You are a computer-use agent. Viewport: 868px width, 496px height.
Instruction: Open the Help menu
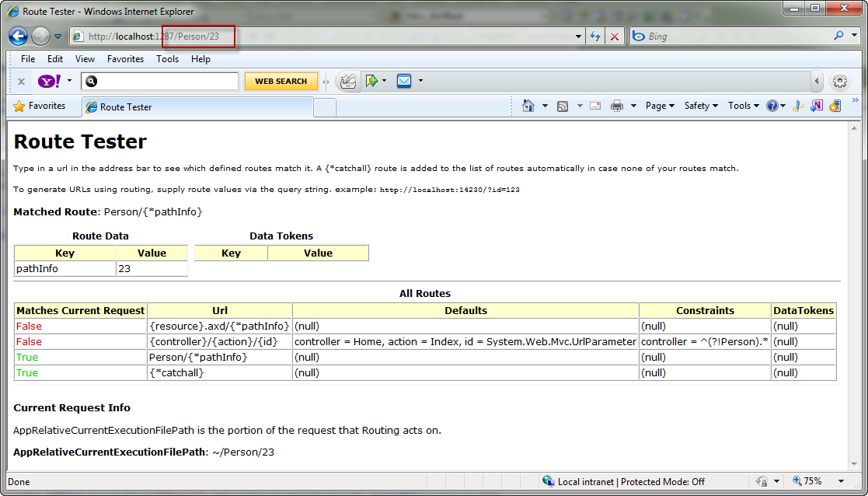(x=200, y=58)
